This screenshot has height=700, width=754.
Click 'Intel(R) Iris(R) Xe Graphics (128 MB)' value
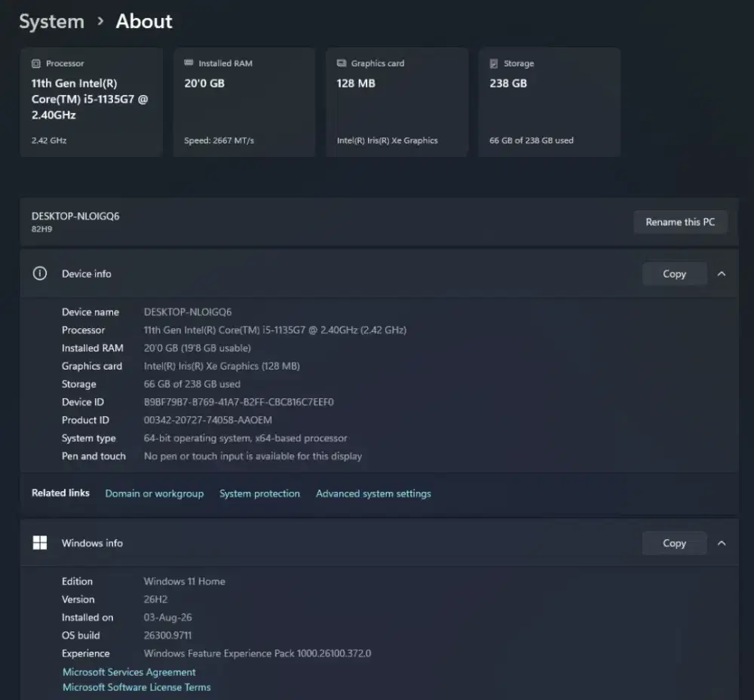coord(222,366)
